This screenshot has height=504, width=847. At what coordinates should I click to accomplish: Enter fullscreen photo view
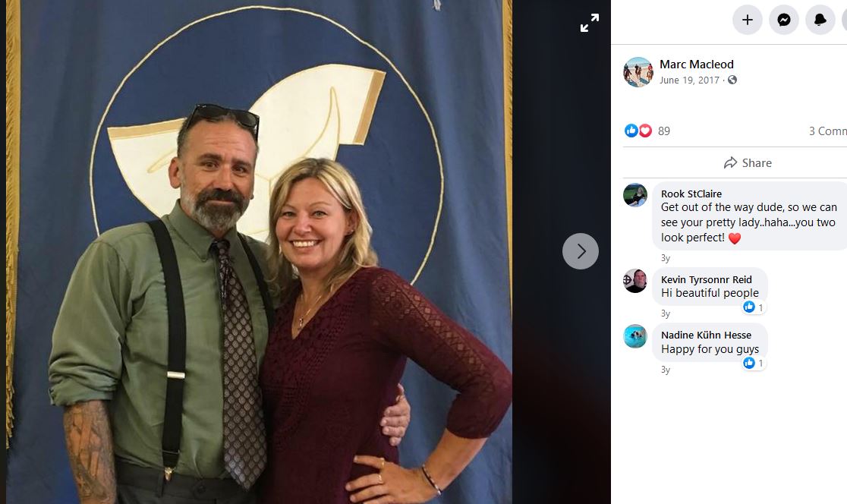click(x=590, y=24)
